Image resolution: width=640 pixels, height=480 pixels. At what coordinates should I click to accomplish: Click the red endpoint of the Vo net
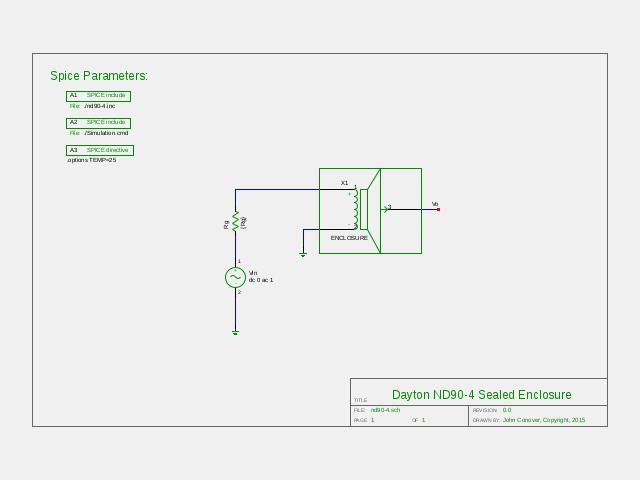(x=438, y=209)
